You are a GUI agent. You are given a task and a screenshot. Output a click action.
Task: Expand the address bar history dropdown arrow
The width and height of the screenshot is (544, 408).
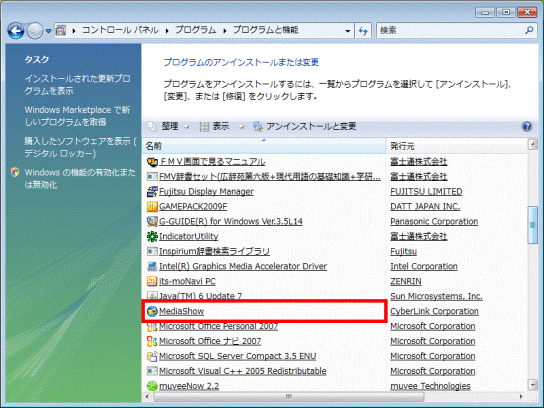point(348,31)
